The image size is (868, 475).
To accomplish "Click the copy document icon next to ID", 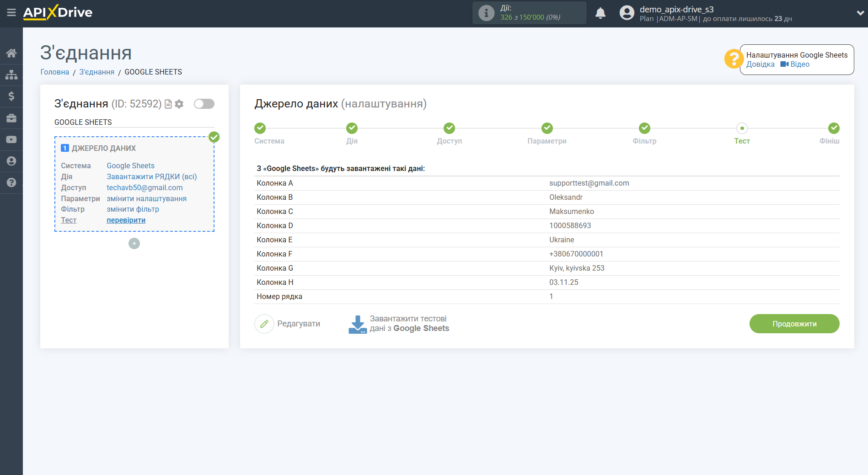I will [x=168, y=104].
